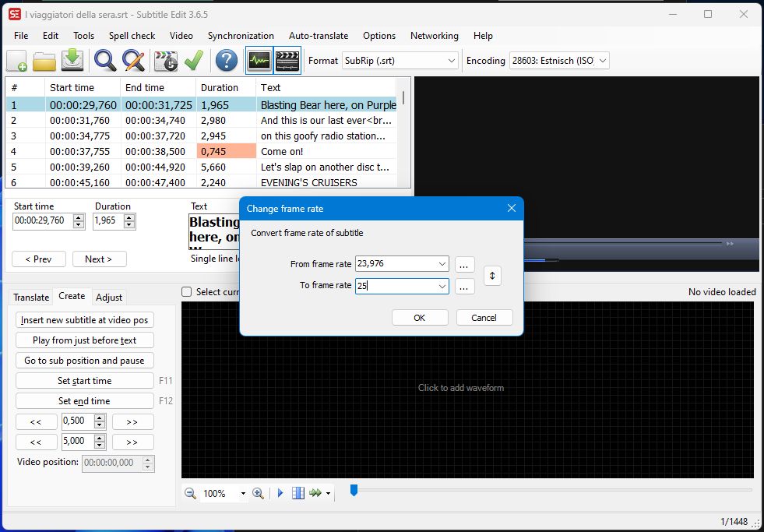Viewport: 764px width, 532px height.
Task: Click the Save subtitle download icon
Action: tap(72, 61)
